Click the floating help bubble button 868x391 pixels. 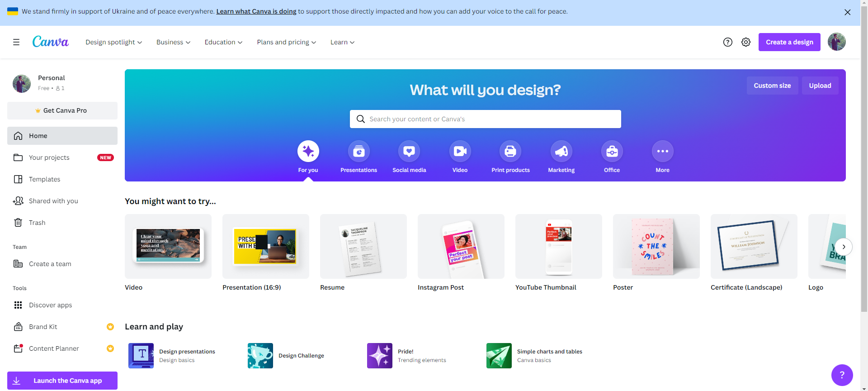pyautogui.click(x=842, y=375)
